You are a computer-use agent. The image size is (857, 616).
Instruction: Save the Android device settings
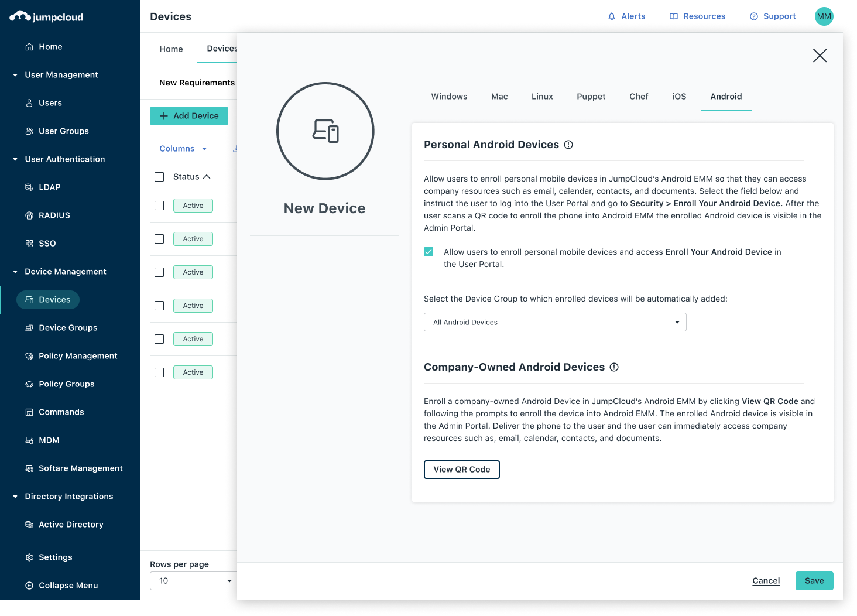click(x=814, y=580)
